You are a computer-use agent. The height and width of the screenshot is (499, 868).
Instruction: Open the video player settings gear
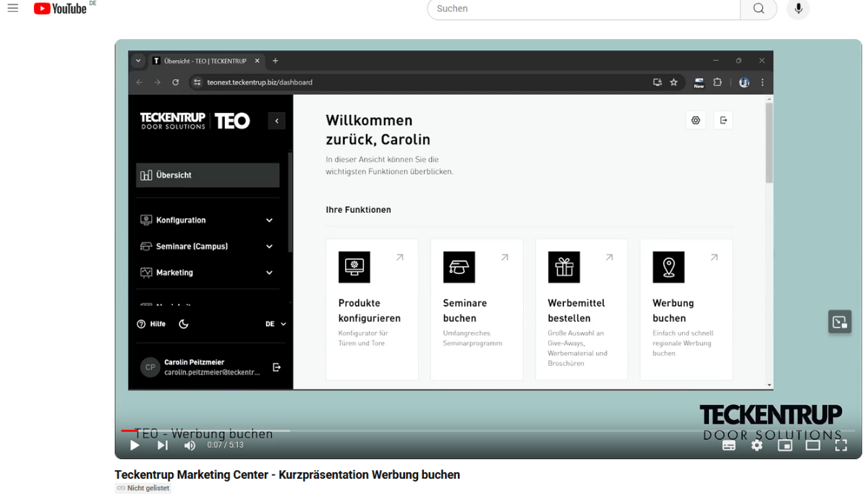click(757, 445)
